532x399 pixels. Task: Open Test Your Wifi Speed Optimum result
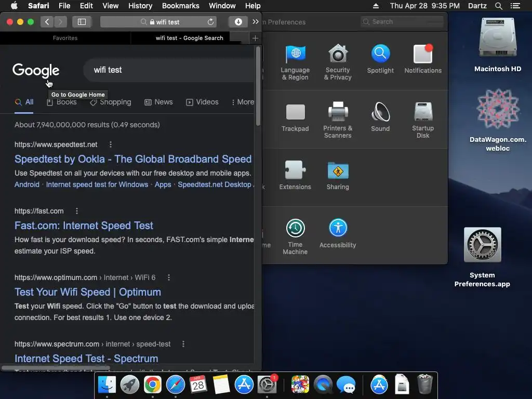click(x=87, y=292)
